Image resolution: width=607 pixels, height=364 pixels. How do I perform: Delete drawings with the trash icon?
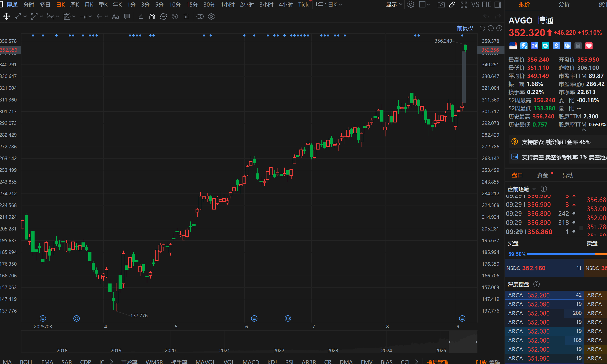186,16
